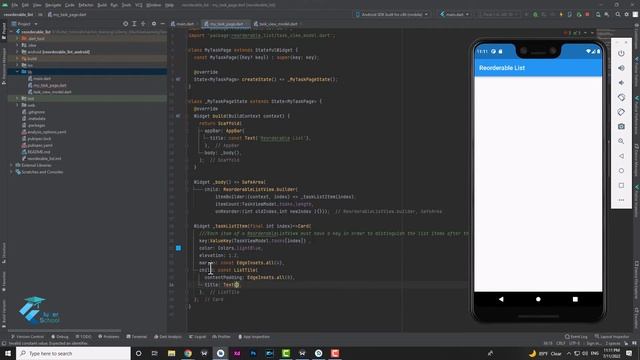Expand External Libraries node
Viewport: 640px width, 360px height.
pyautogui.click(x=11, y=165)
